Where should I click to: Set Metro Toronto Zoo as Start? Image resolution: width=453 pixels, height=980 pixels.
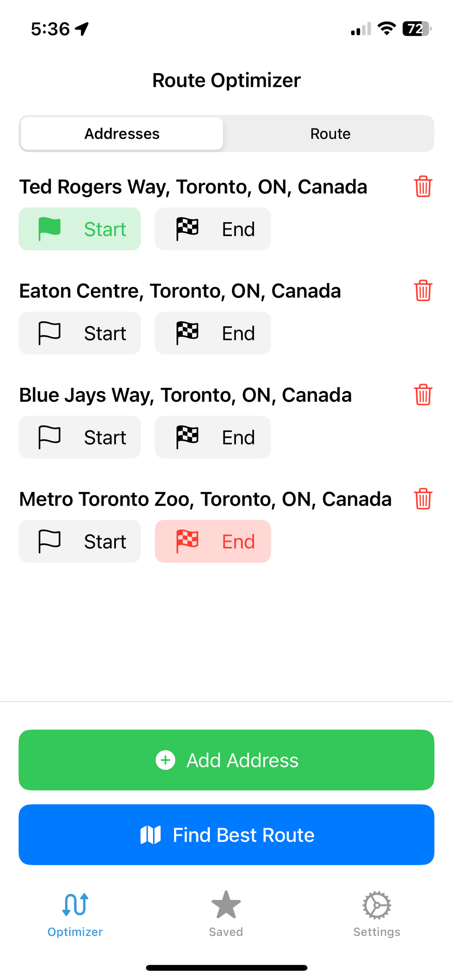click(80, 541)
